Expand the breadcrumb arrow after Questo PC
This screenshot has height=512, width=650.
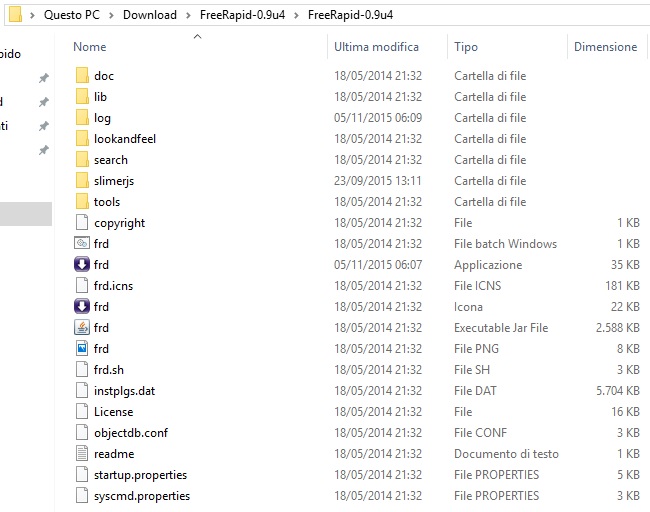(113, 15)
